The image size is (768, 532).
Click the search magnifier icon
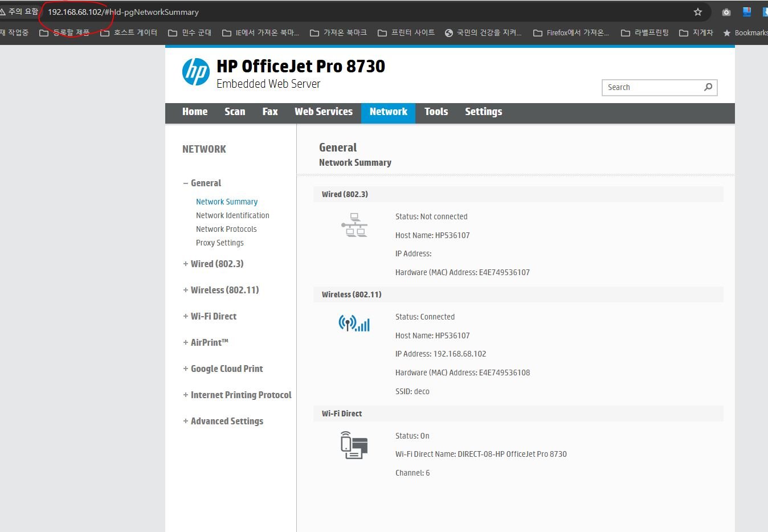click(x=708, y=87)
